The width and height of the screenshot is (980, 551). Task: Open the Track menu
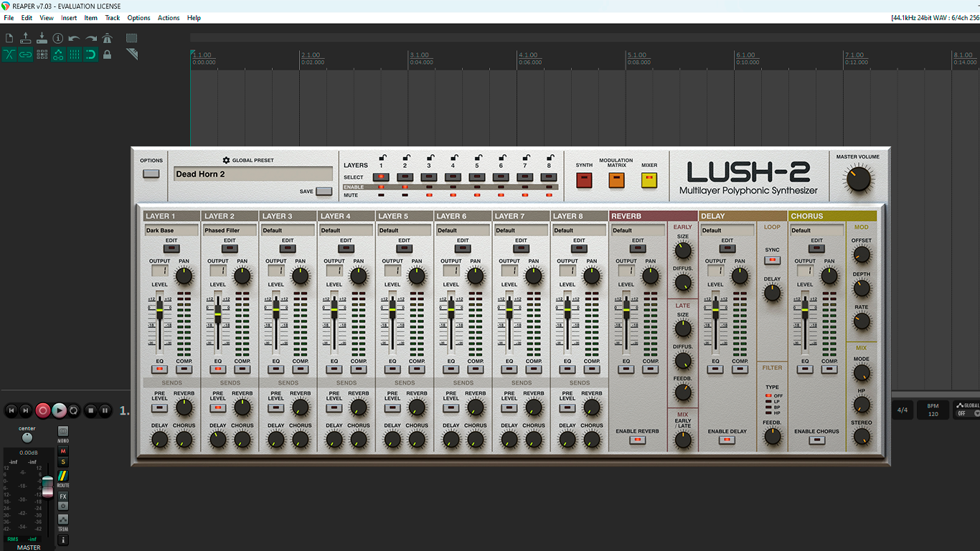tap(113, 18)
